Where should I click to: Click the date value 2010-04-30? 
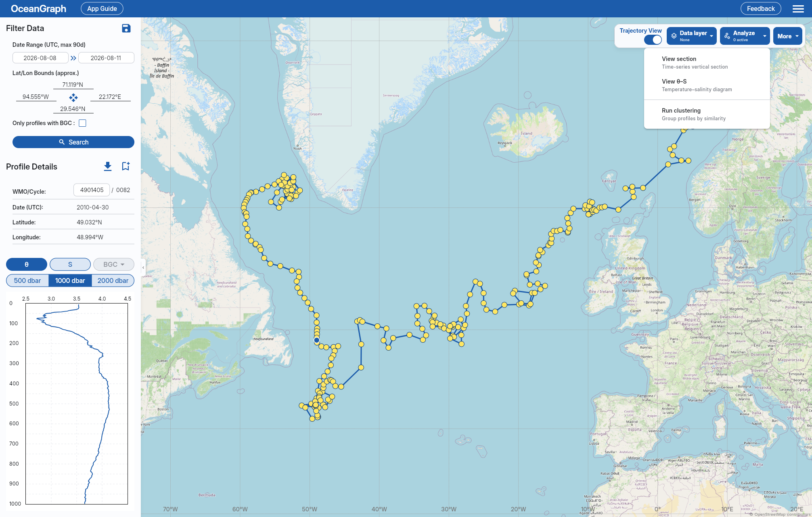pos(93,207)
